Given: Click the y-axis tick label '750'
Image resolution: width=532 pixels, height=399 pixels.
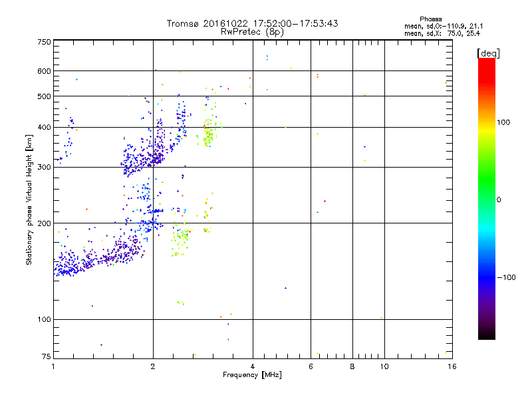Looking at the screenshot, I should [45, 42].
